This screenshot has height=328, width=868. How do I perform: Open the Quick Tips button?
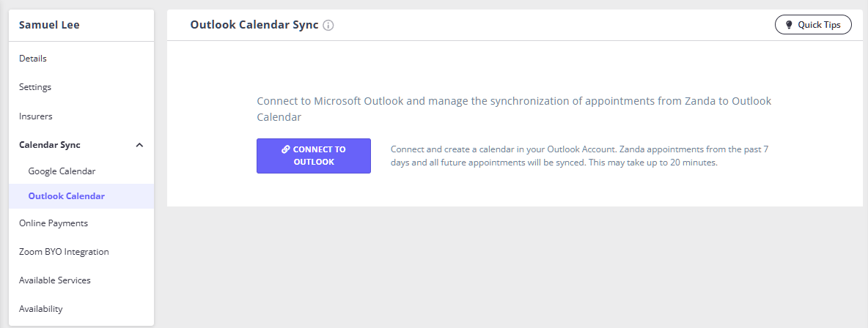point(813,25)
